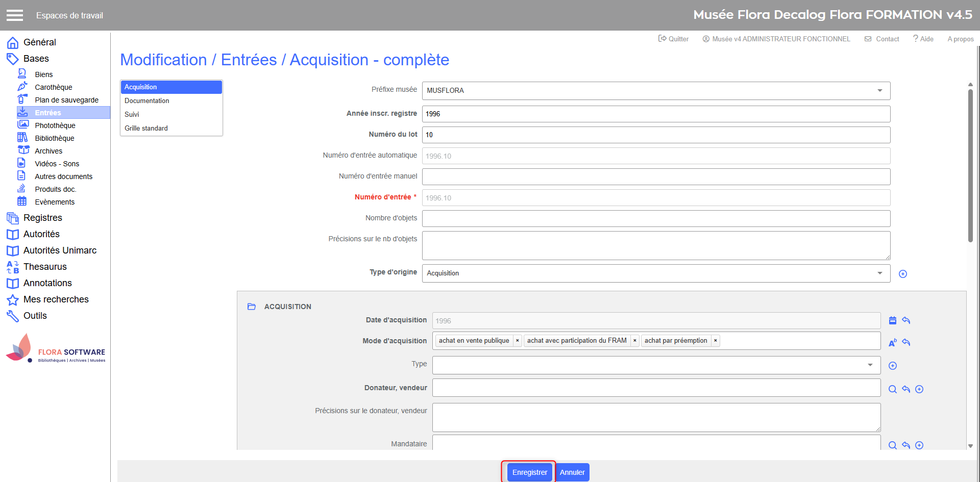980x482 pixels.
Task: Click the search icon for Donateur, vendeur
Action: tap(892, 389)
